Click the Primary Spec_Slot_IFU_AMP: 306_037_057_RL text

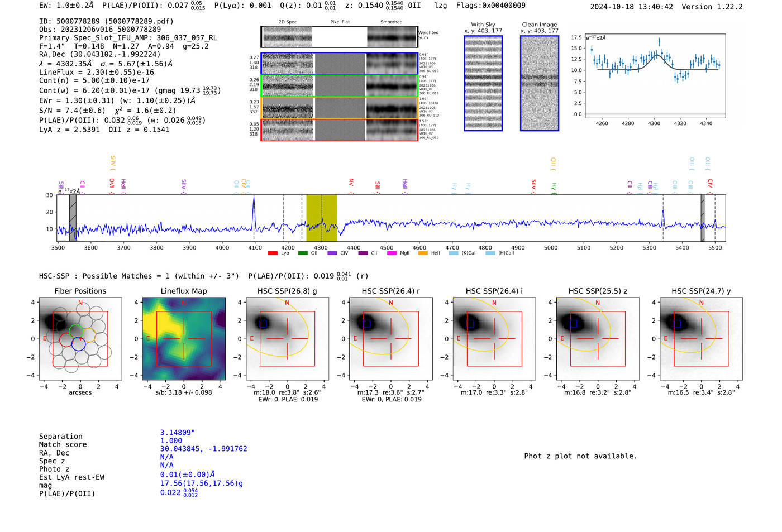tap(128, 38)
